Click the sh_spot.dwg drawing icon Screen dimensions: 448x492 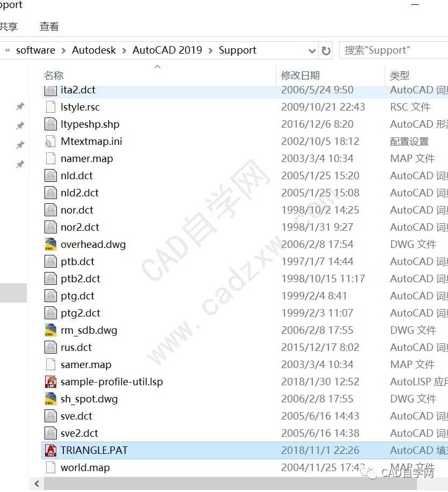[x=50, y=399]
